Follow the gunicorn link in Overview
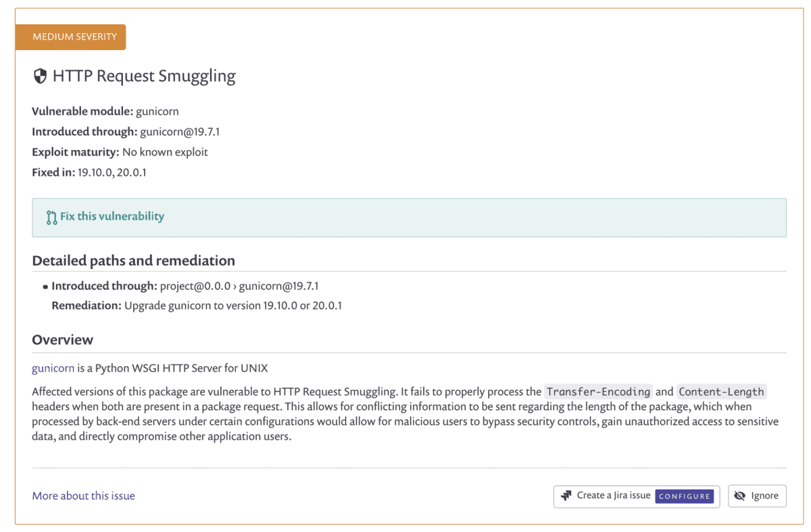Image resolution: width=811 pixels, height=532 pixels. (53, 368)
